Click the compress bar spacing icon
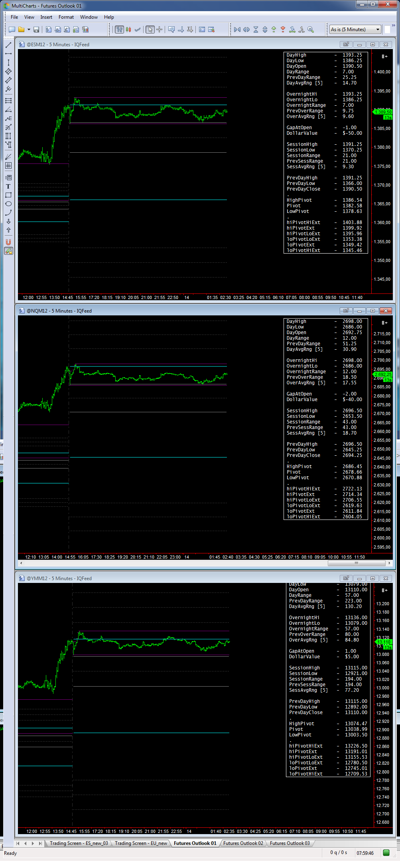Screen dimensions: 400x868 (x=237, y=30)
